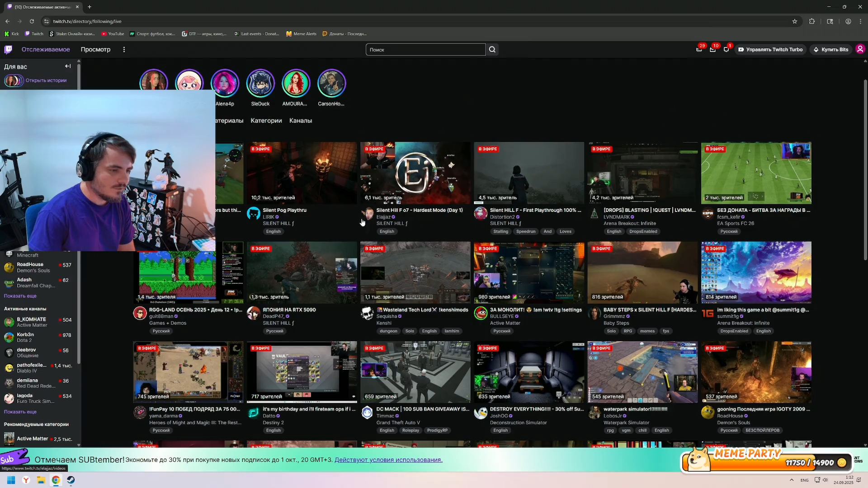The image size is (868, 488).
Task: Click the Twitch logo home icon
Action: 8,49
